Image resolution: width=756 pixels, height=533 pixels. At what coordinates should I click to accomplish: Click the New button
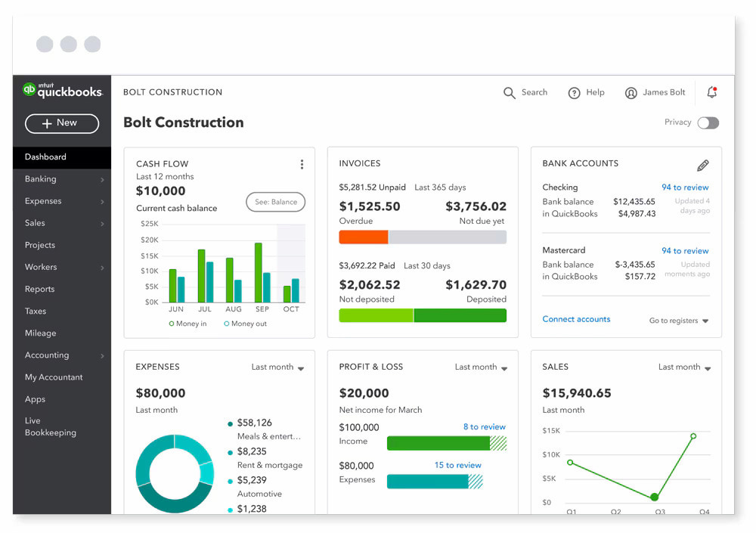[x=61, y=123]
